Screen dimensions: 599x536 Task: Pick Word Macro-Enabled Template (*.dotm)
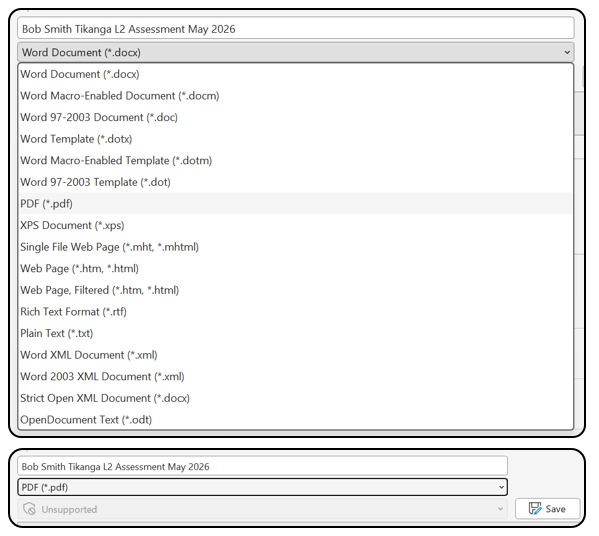(x=296, y=160)
